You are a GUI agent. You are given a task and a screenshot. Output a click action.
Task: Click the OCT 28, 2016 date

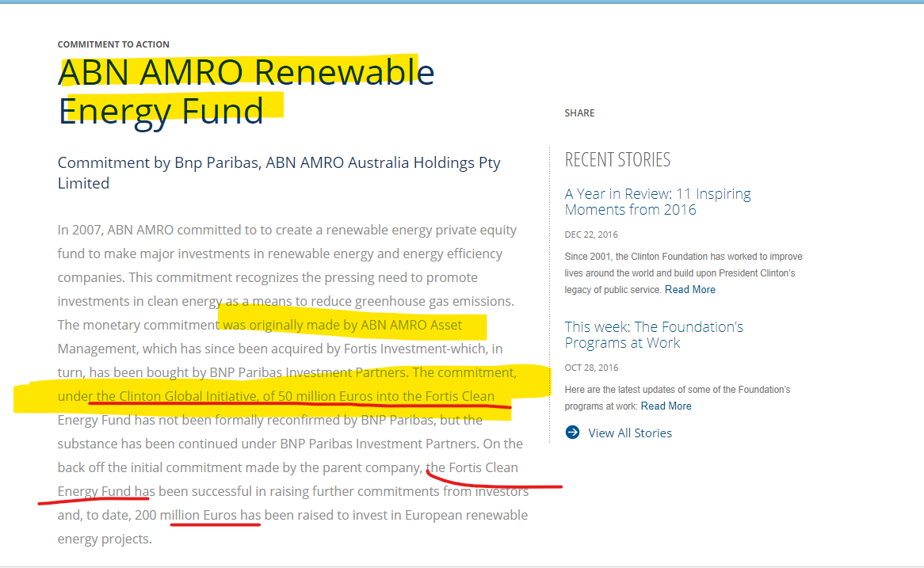tap(591, 368)
